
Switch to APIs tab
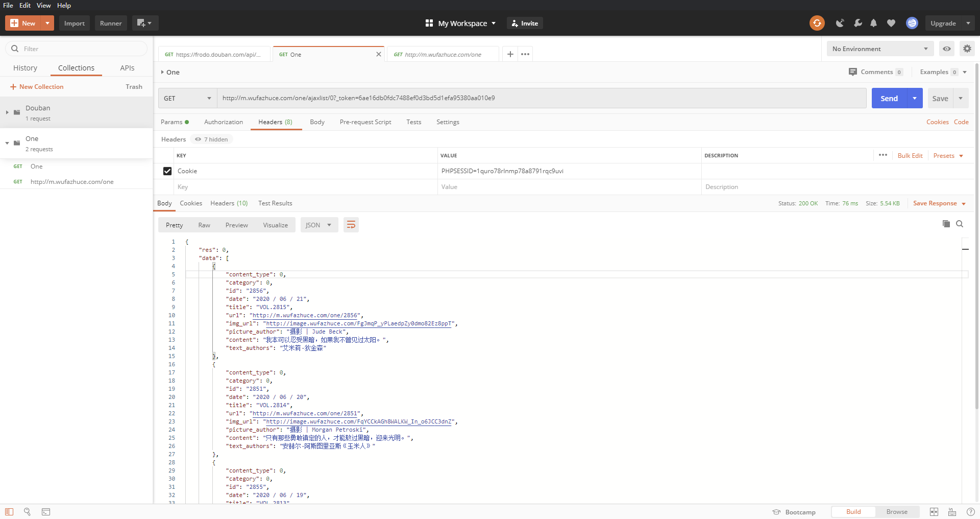click(127, 68)
